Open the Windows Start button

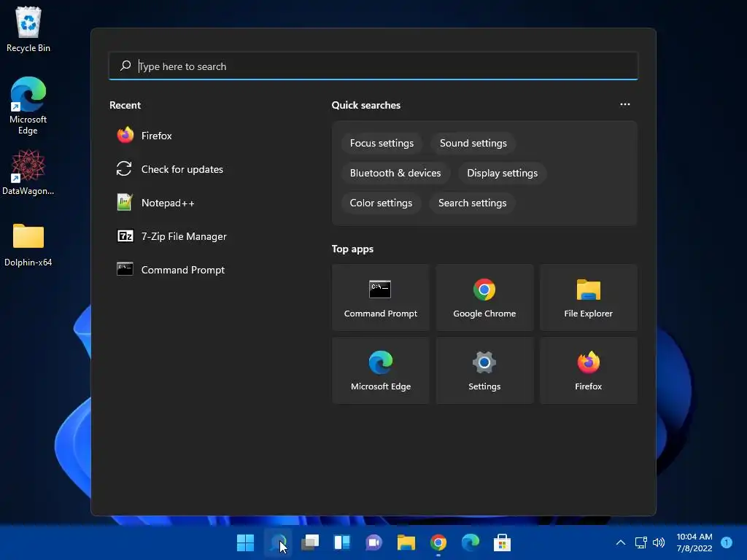point(245,542)
